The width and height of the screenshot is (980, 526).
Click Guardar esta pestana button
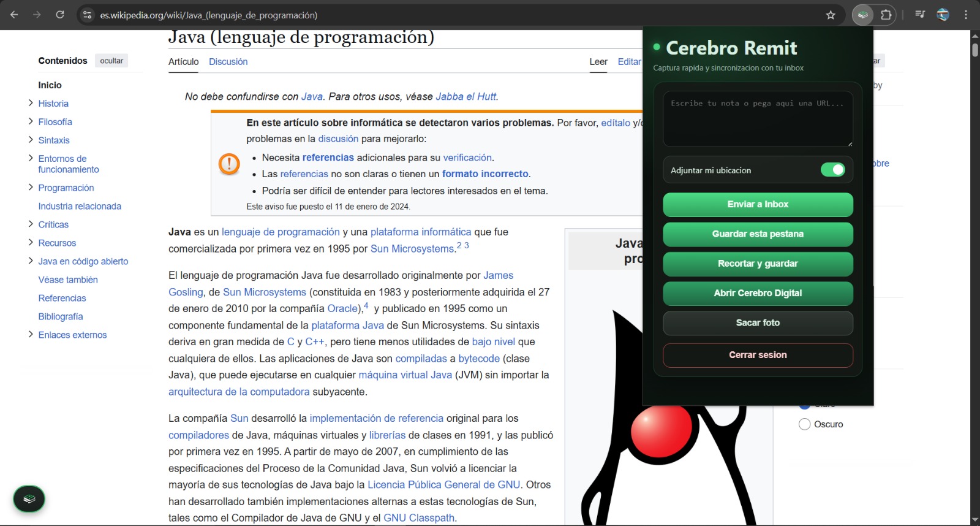tap(758, 234)
